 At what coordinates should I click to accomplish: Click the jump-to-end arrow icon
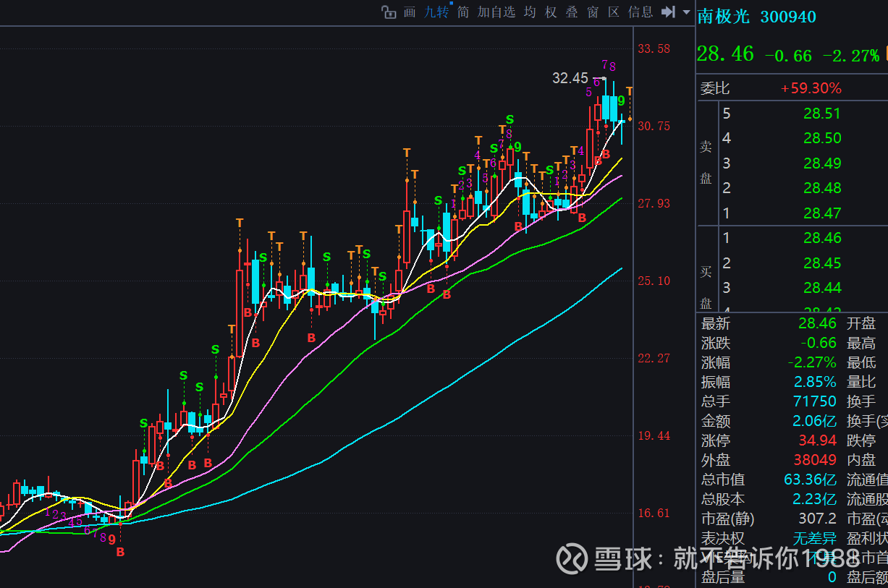pos(669,12)
